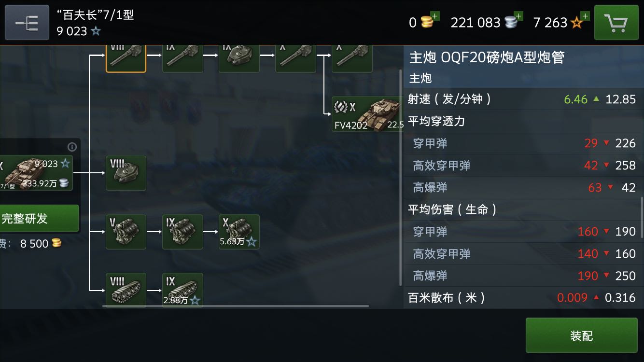Select the highlighted tier VIII gun module
The height and width of the screenshot is (362, 644).
(126, 58)
